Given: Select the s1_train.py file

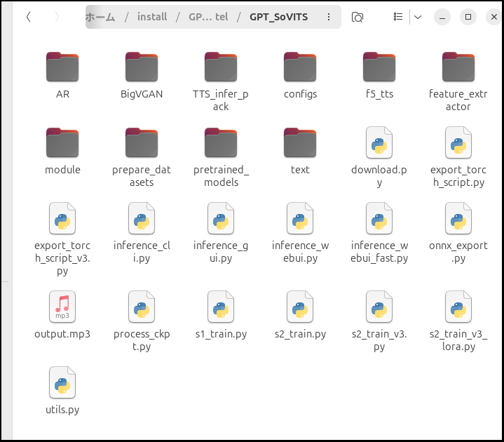Looking at the screenshot, I should 221,307.
